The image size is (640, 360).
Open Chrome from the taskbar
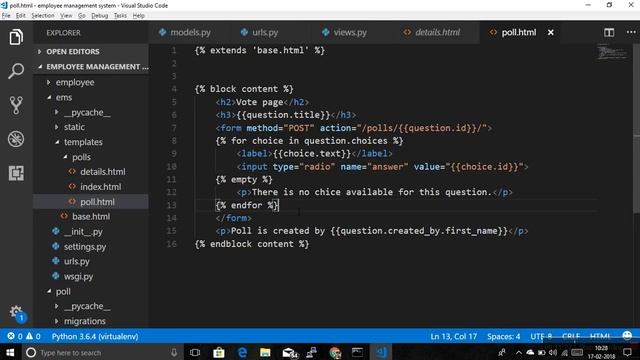tap(335, 352)
